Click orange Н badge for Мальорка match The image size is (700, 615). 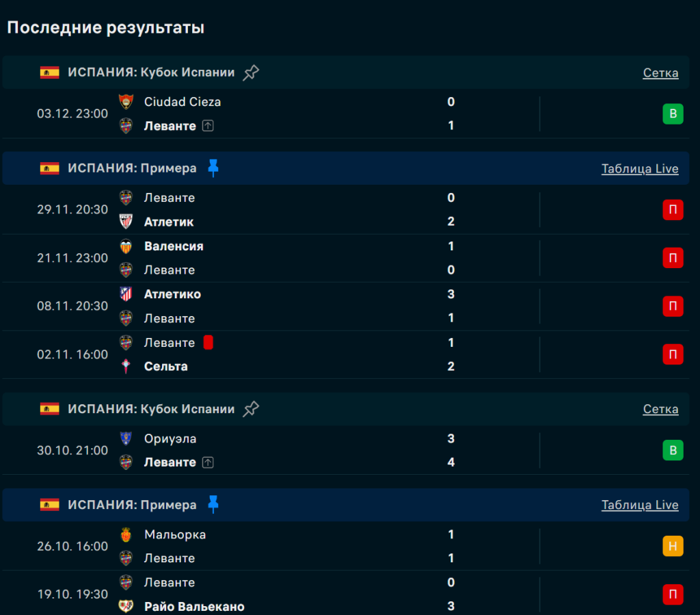tap(673, 546)
